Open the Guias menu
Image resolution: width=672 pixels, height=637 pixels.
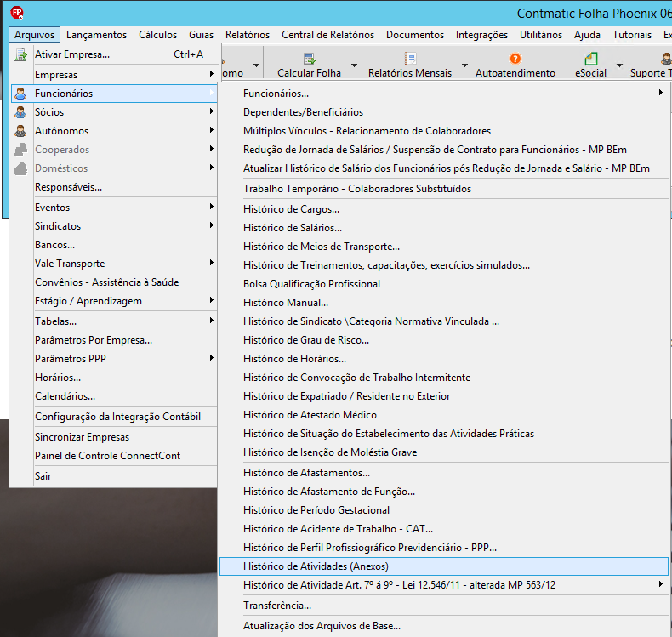[x=201, y=35]
